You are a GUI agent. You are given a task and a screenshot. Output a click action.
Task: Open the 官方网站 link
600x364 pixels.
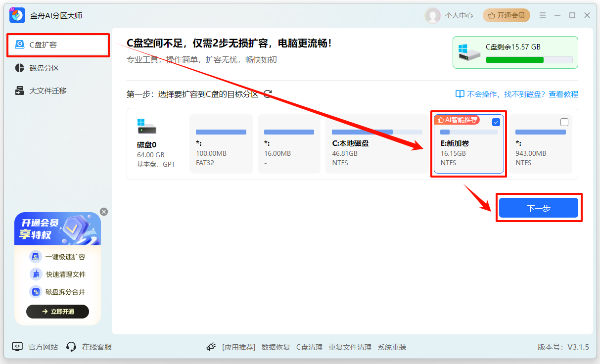pos(43,347)
